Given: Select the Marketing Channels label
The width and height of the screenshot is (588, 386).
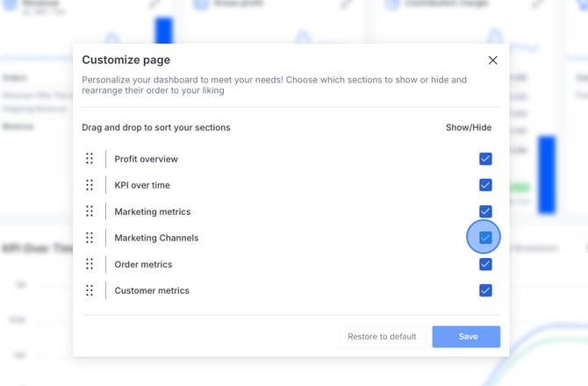Looking at the screenshot, I should tap(156, 238).
